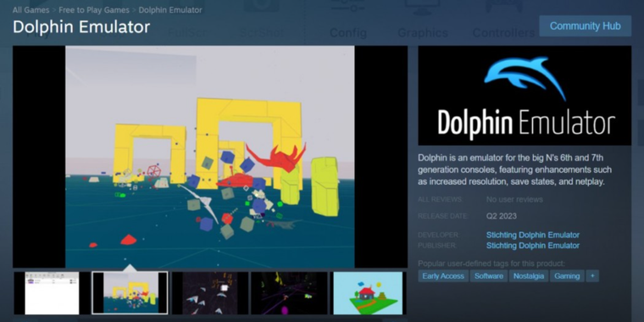Viewport: 644px width, 322px height.
Task: Open Stichting Dolphin Emulator publisher link
Action: (x=533, y=246)
